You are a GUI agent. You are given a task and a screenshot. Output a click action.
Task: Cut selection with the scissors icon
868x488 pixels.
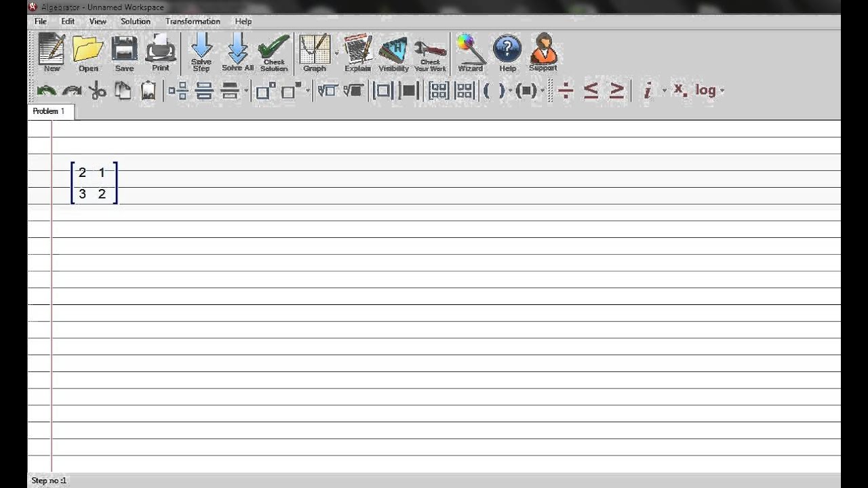click(98, 90)
